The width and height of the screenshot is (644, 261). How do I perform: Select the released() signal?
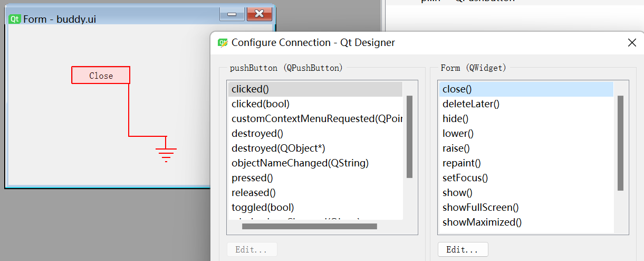(315, 193)
